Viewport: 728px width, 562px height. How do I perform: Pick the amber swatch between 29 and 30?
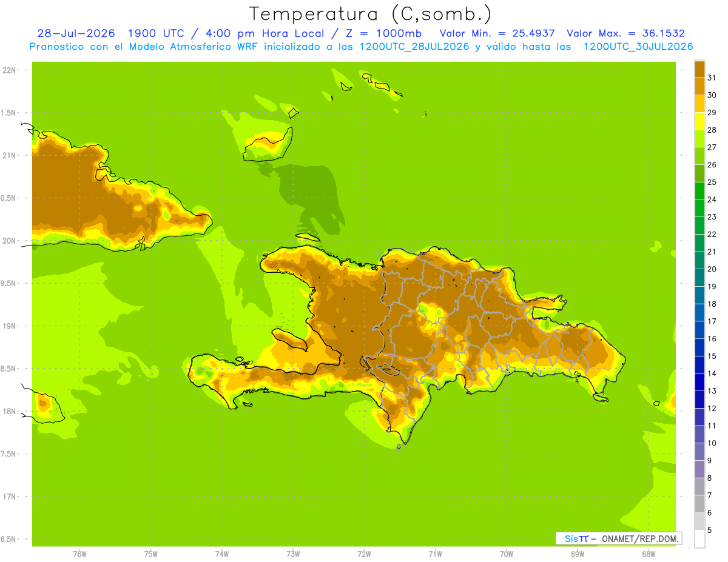(x=699, y=104)
